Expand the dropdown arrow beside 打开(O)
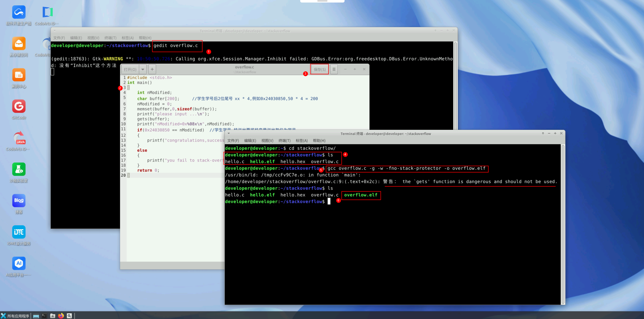This screenshot has width=644, height=319. click(x=143, y=69)
